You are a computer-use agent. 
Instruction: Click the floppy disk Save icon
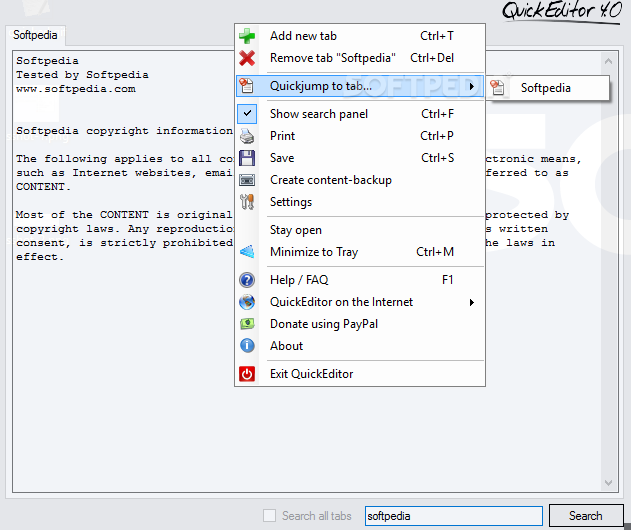(247, 158)
